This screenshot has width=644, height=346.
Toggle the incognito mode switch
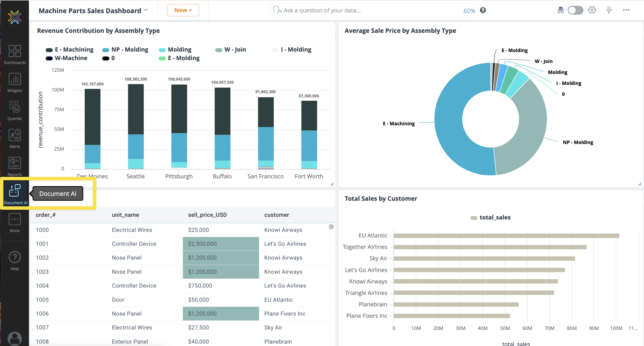(575, 10)
